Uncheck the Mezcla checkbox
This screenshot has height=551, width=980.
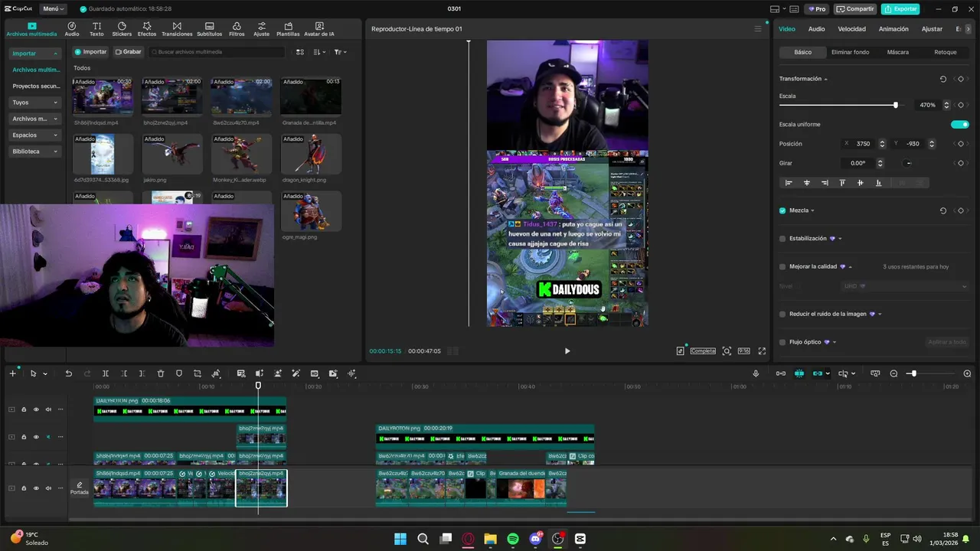click(x=782, y=210)
